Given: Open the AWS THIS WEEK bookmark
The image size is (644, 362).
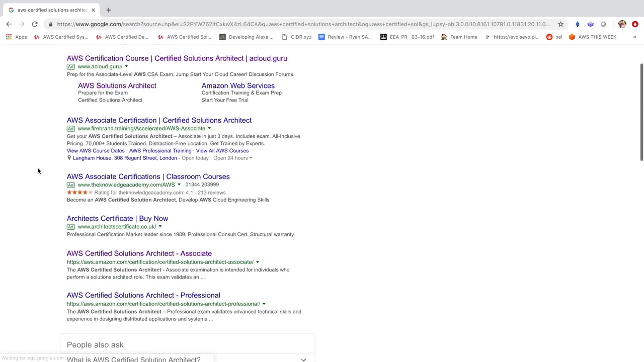Looking at the screenshot, I should tap(592, 37).
